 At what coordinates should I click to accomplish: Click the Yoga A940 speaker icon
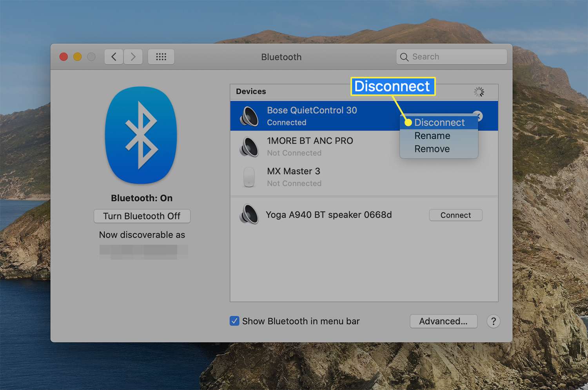tap(249, 214)
